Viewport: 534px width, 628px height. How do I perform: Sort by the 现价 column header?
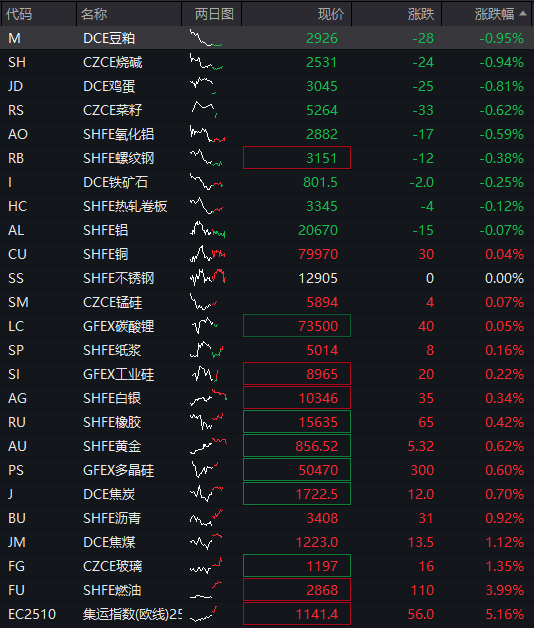pos(331,14)
